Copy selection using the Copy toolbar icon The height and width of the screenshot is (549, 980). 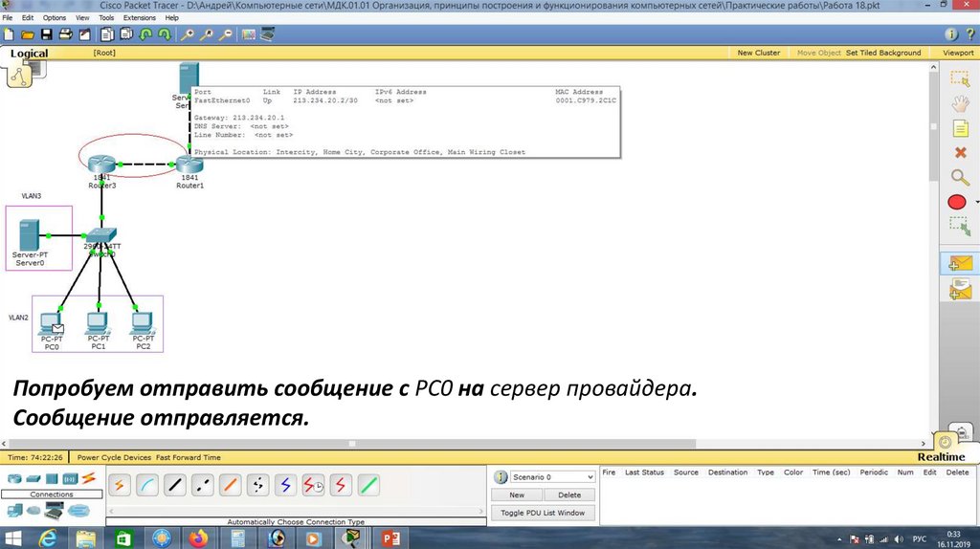click(x=107, y=34)
